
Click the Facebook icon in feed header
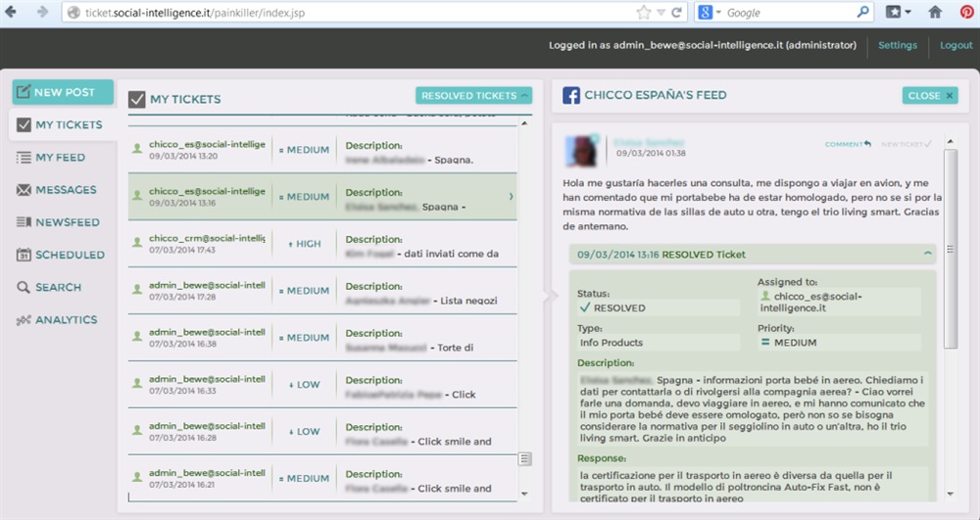571,96
